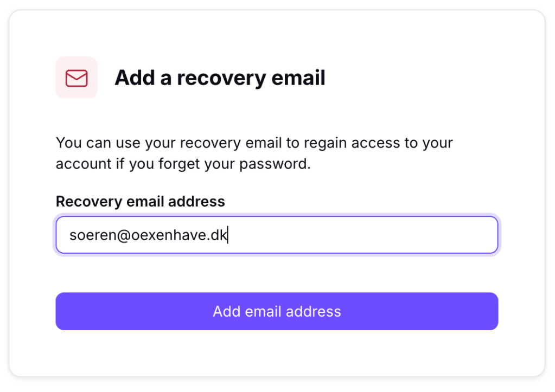Click the recovery email description paragraph
This screenshot has width=555, height=392.
254,153
